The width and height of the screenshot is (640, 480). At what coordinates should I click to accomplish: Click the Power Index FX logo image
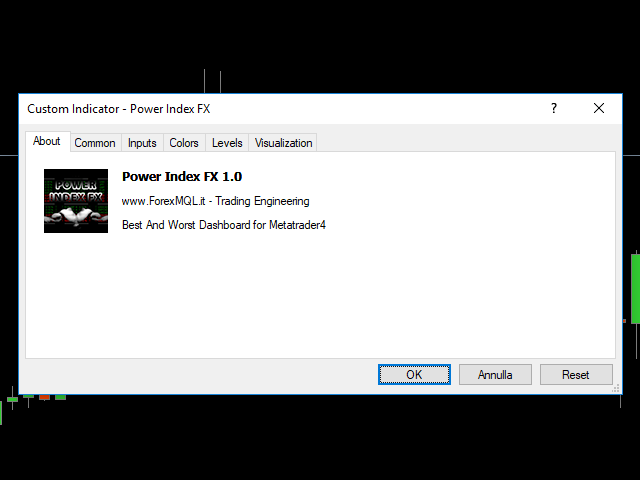pos(76,201)
